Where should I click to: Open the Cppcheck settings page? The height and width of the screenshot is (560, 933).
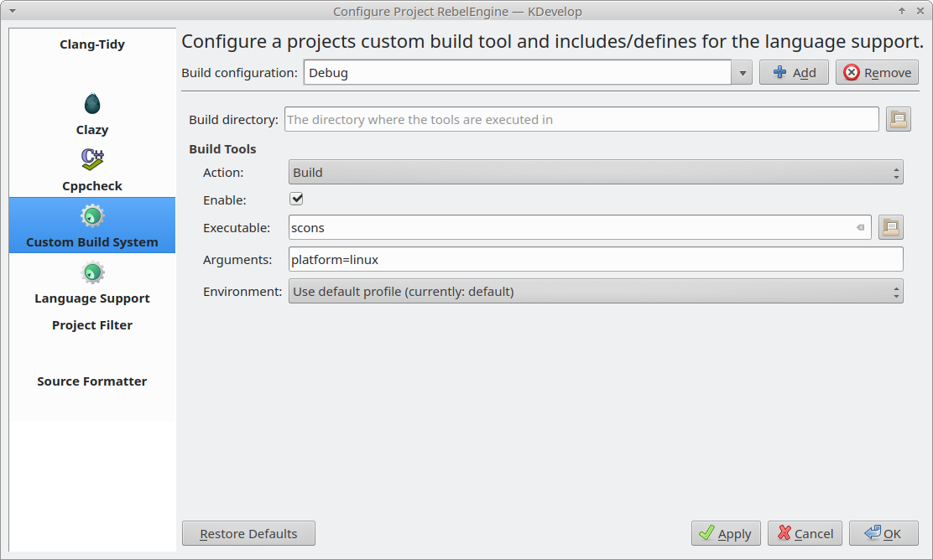coord(92,169)
